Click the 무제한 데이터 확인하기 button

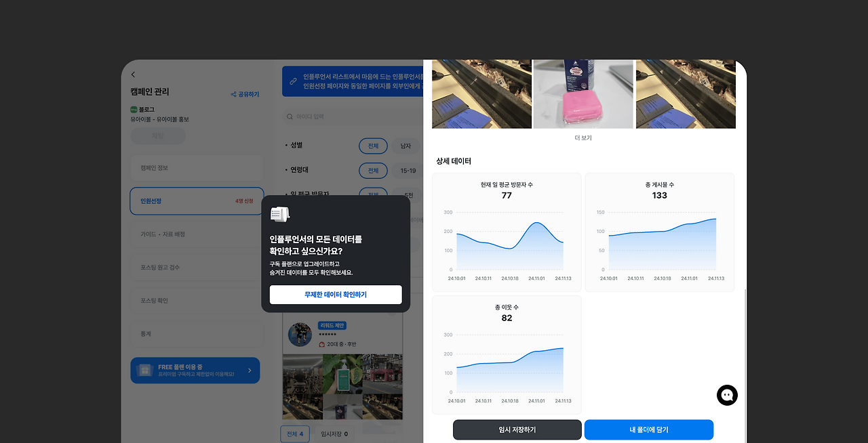click(336, 295)
